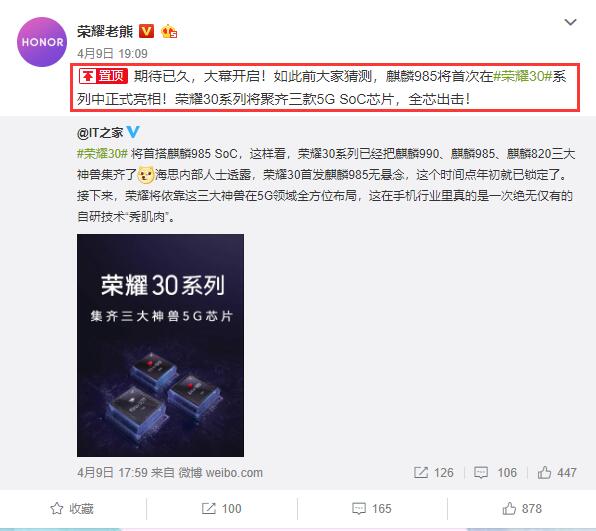Open the 荣耀30系列 chip poster image
596x531 pixels.
pyautogui.click(x=160, y=345)
